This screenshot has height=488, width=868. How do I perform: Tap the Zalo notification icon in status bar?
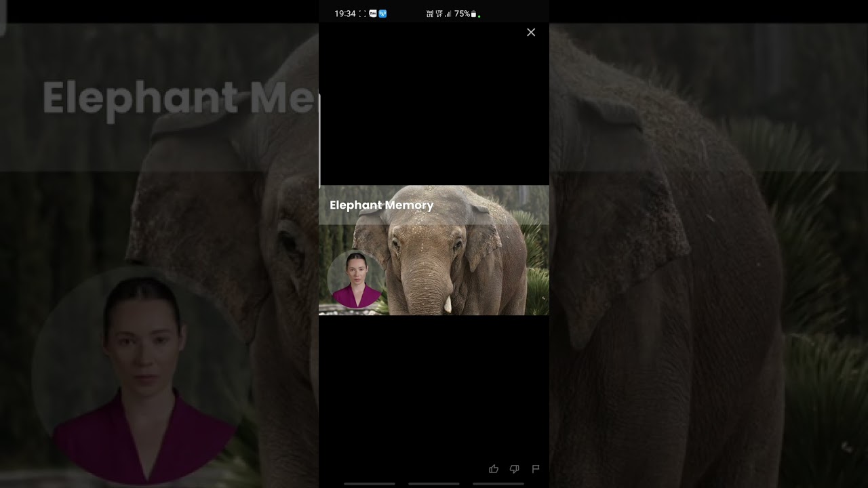[x=373, y=14]
